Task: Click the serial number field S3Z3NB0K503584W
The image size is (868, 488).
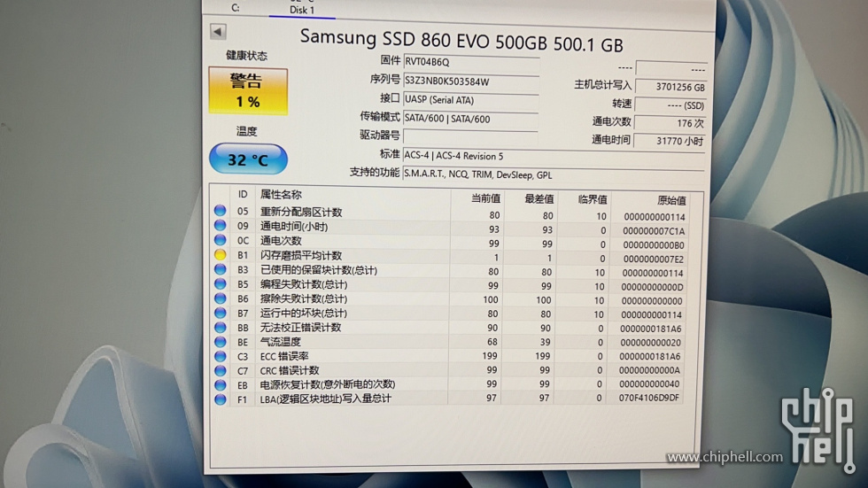Action: (471, 81)
